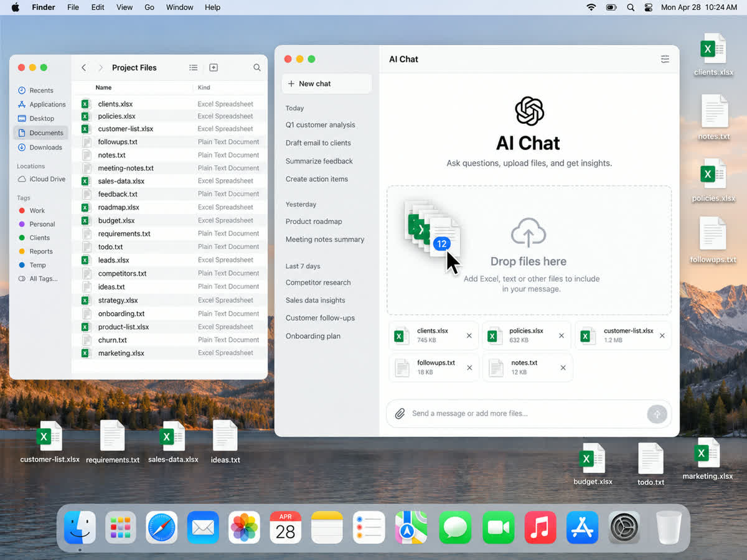Open the Edit menu
The width and height of the screenshot is (747, 560).
tap(98, 7)
